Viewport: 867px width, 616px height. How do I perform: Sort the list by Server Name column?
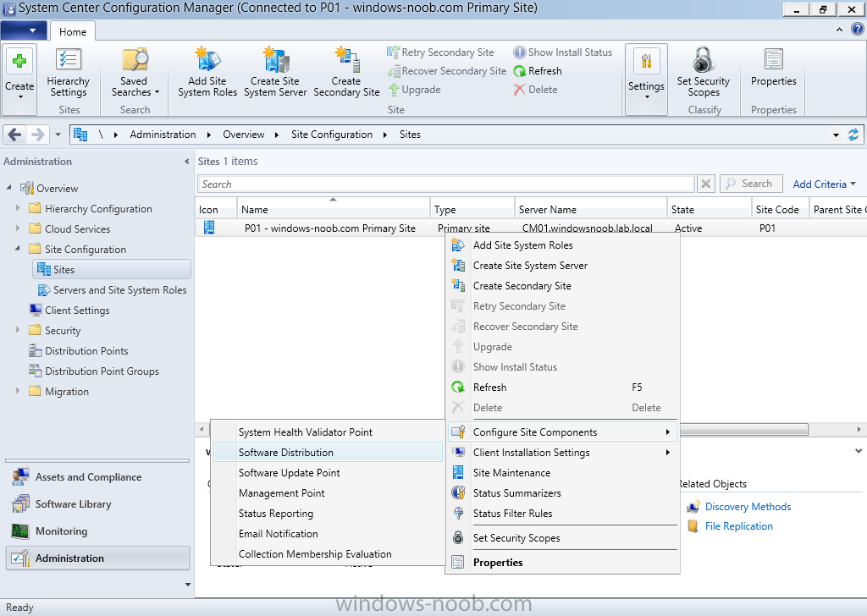(x=590, y=209)
